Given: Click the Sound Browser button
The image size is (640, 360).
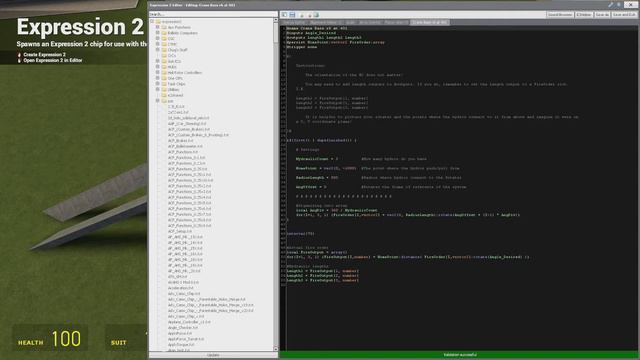Looking at the screenshot, I should coord(560,15).
